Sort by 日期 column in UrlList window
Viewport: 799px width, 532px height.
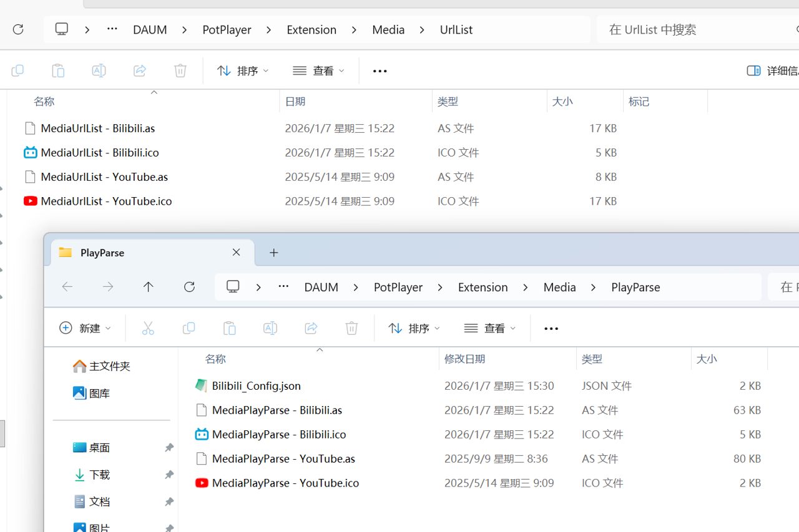(355, 101)
